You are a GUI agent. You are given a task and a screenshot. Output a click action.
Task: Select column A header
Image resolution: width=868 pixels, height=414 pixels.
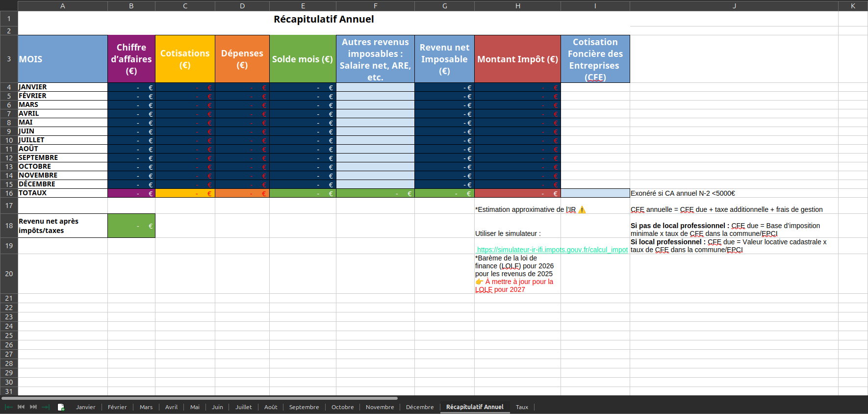click(x=63, y=6)
